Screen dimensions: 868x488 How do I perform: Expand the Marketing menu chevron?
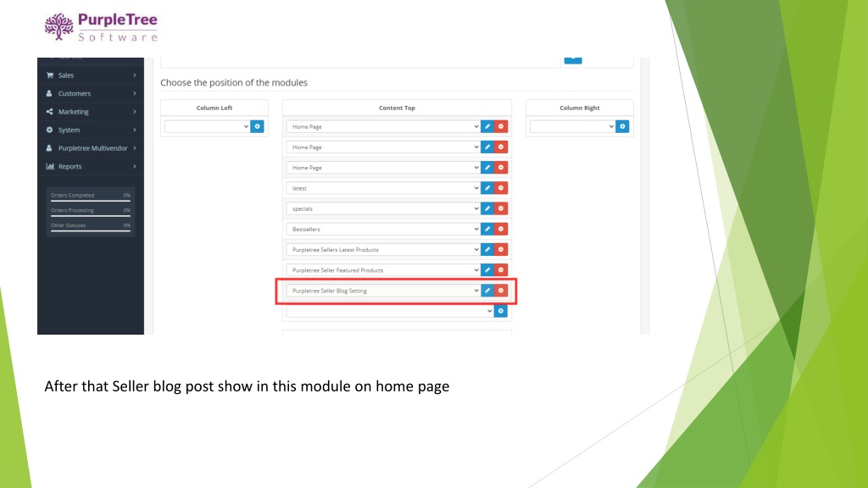point(134,112)
